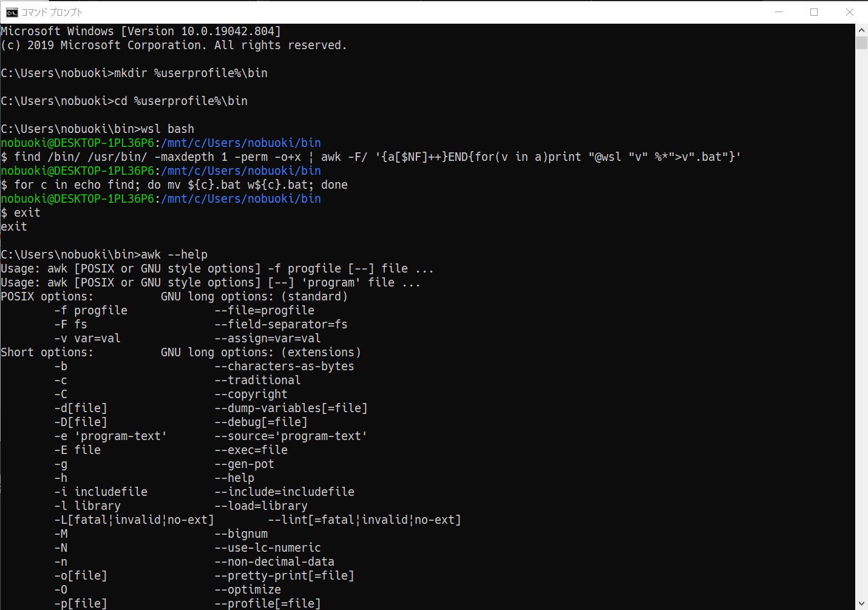Click the scrollbar up arrow
868x610 pixels.
(x=861, y=29)
